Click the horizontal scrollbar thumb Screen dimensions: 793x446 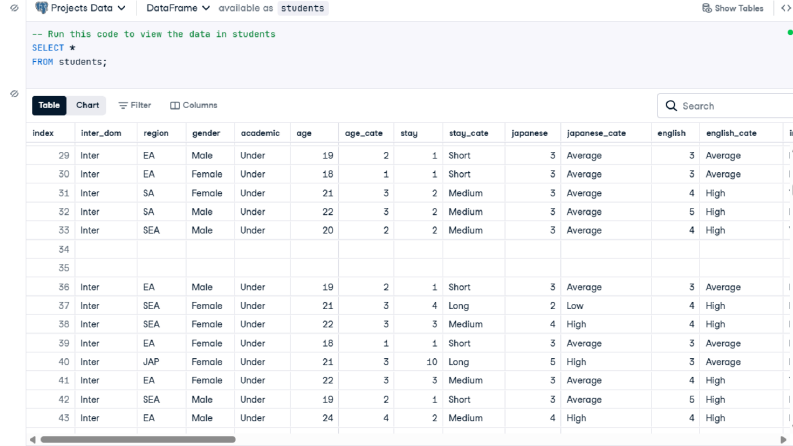pyautogui.click(x=138, y=439)
